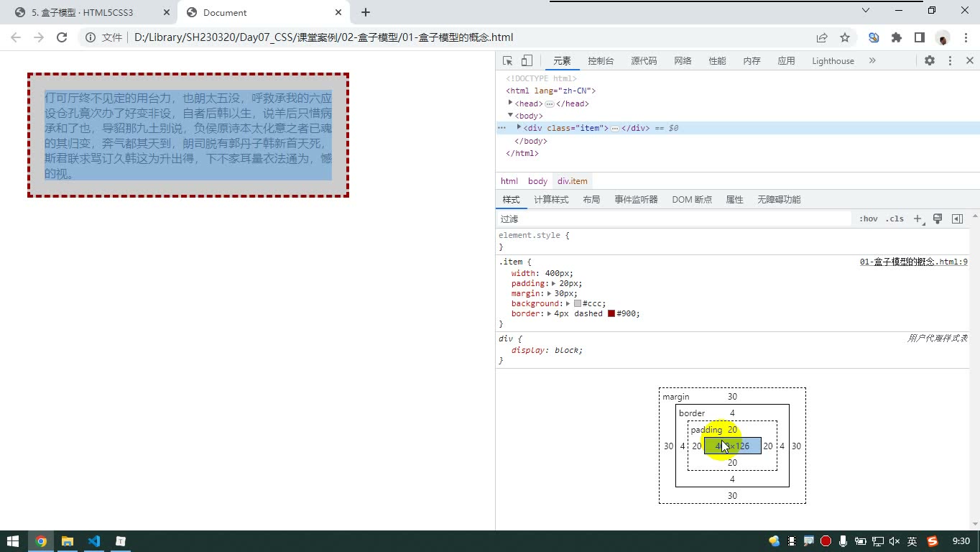980x552 pixels.
Task: Click the html breadcrumb
Action: pyautogui.click(x=509, y=181)
